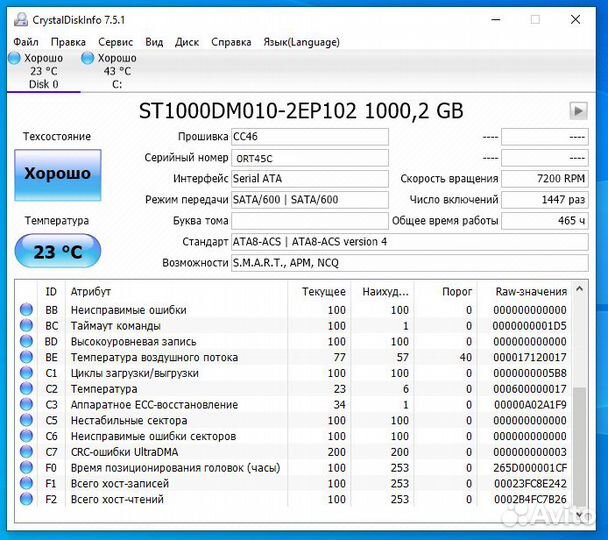Select Disk 0 drive tab
Screen dimensions: 608x540
[43, 71]
